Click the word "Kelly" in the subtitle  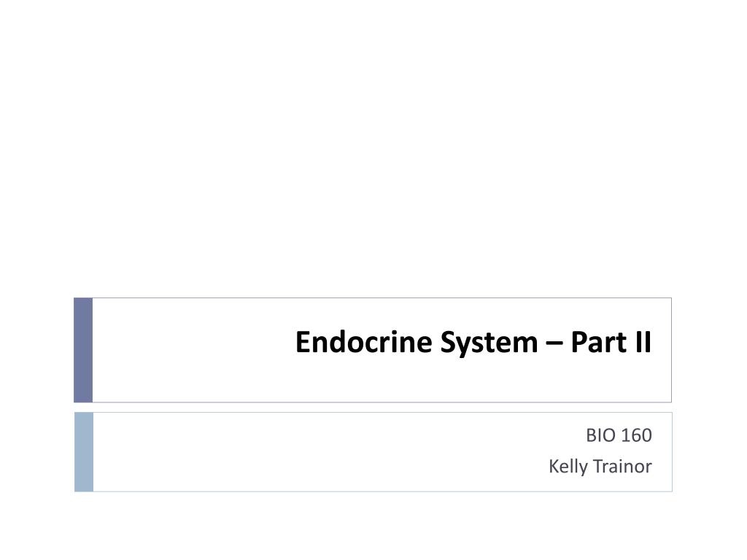click(568, 467)
